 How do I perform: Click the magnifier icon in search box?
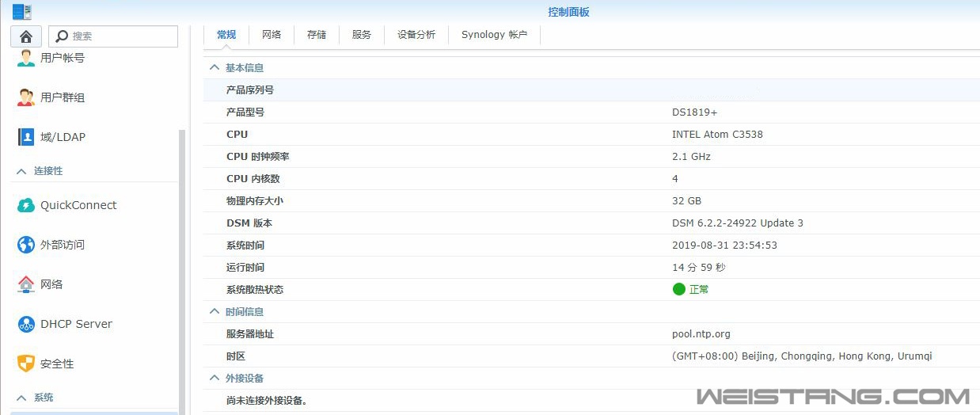(x=62, y=36)
